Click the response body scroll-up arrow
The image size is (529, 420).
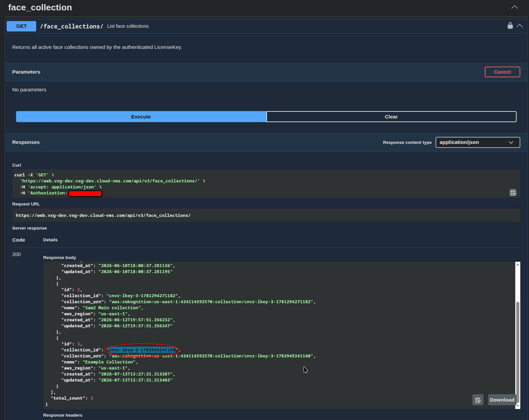coord(518,264)
